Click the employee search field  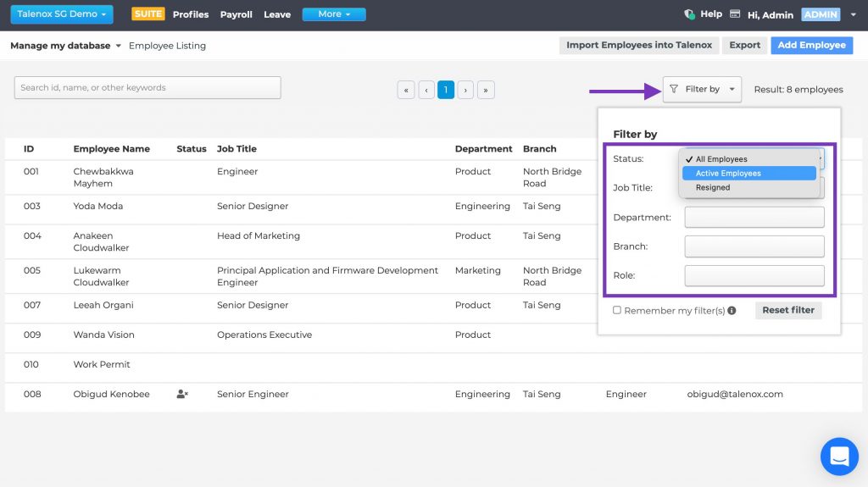point(147,87)
